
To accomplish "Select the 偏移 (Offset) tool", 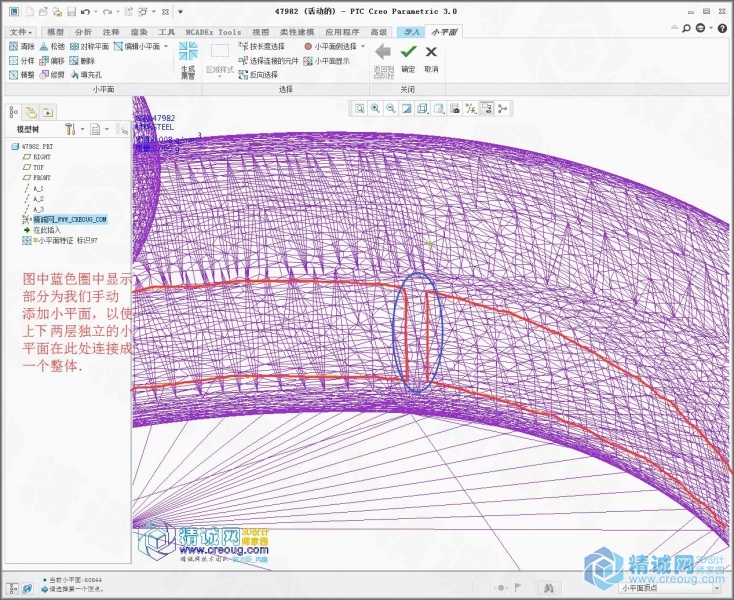I will (x=52, y=60).
